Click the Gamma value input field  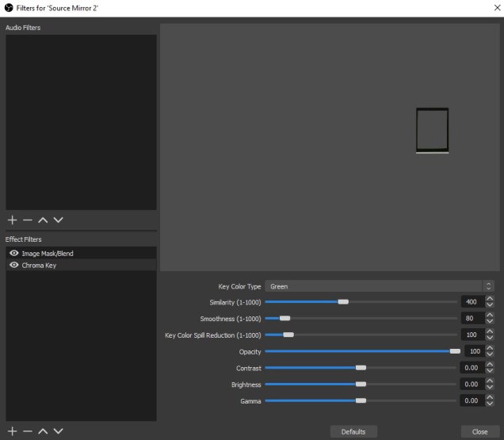472,401
